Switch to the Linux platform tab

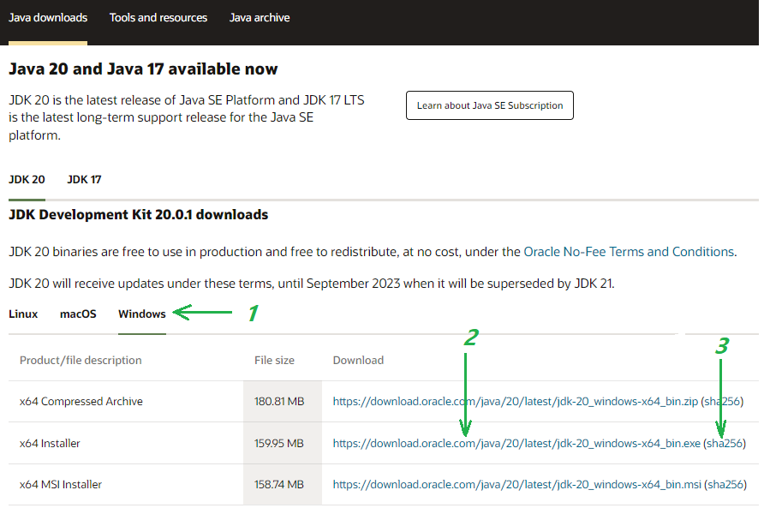(x=23, y=314)
